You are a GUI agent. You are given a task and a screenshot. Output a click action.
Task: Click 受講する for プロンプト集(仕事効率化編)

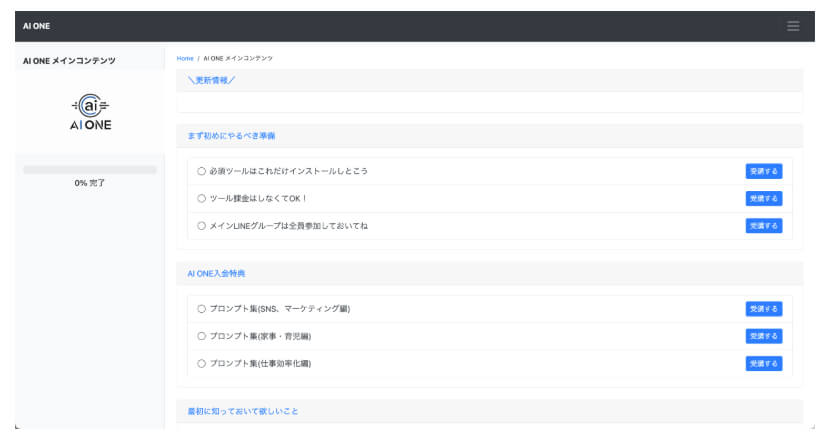coord(764,364)
